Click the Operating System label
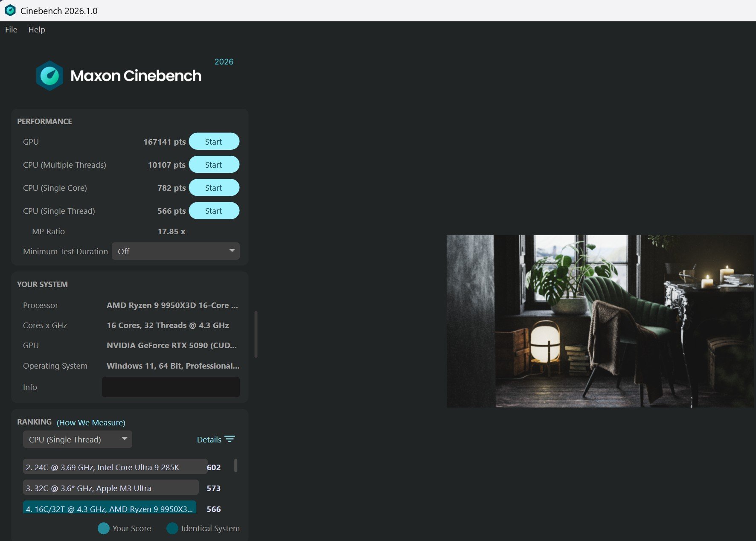756x541 pixels. 55,366
